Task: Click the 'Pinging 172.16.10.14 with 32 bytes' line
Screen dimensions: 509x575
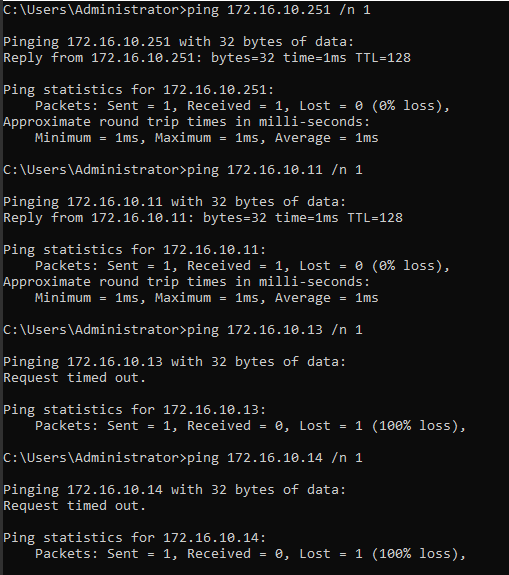Action: point(175,490)
